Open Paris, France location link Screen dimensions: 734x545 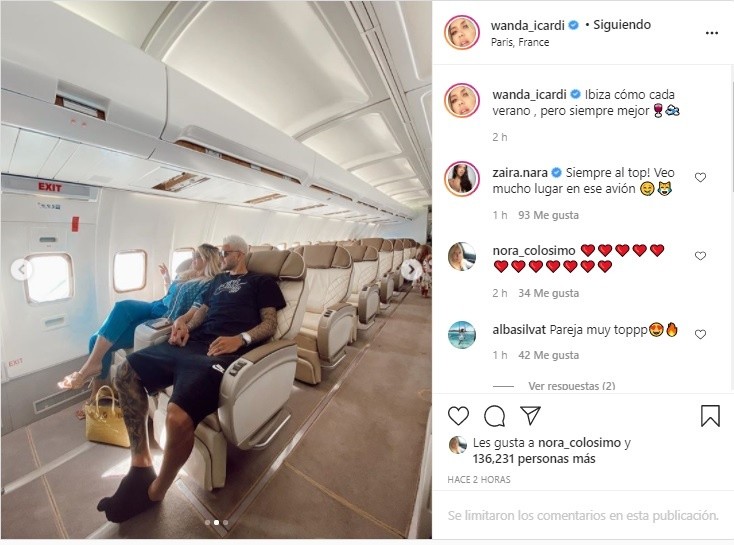tap(520, 42)
